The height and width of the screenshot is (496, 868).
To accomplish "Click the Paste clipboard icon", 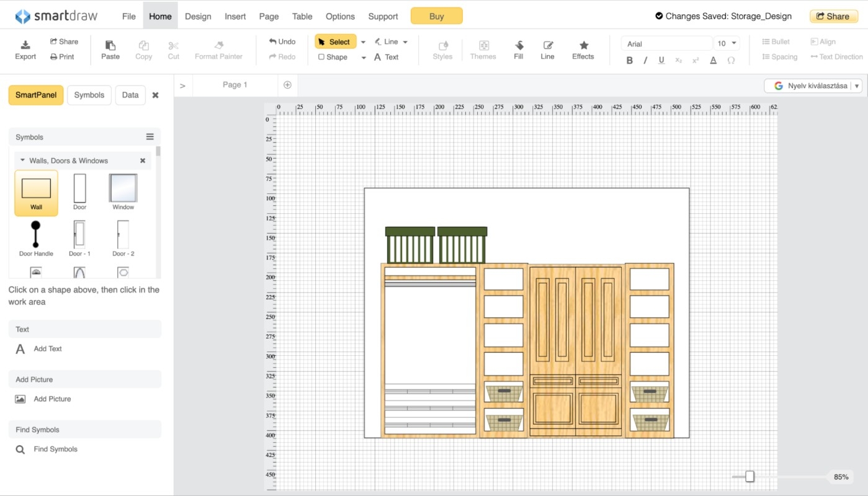I will click(110, 45).
